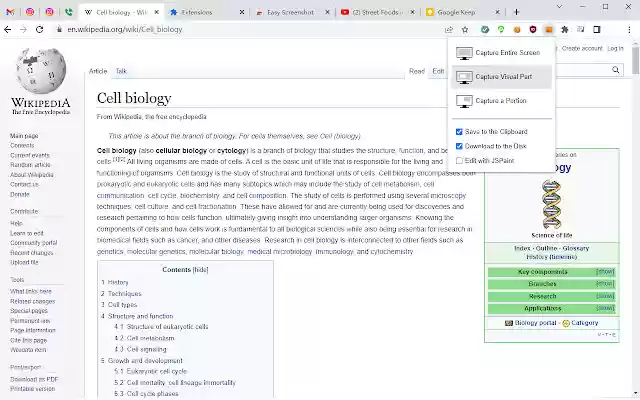Open the tab search dropdown arrow

click(560, 7)
